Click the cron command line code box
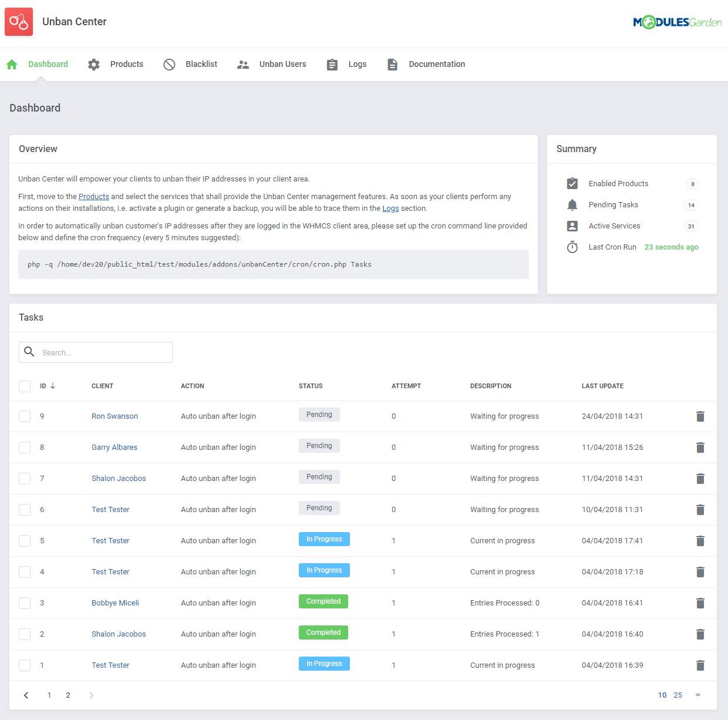Screen dimensions: 728x720 tap(274, 264)
